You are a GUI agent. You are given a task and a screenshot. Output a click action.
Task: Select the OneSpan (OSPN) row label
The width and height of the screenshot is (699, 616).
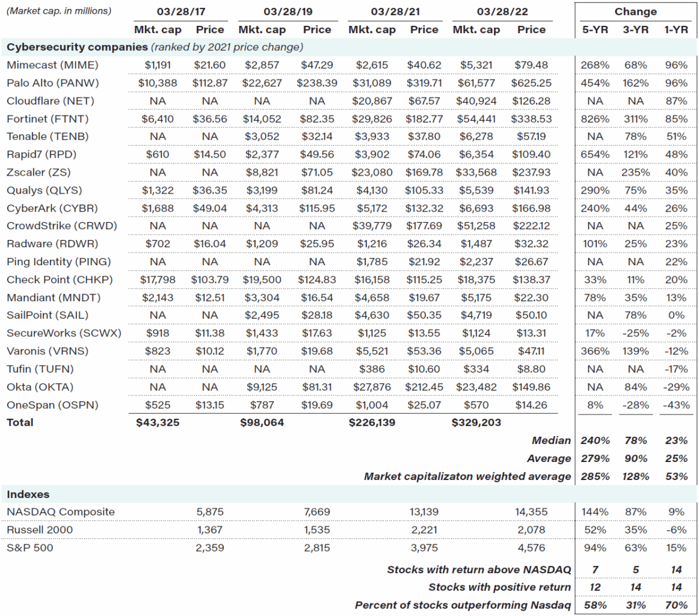tap(45, 405)
